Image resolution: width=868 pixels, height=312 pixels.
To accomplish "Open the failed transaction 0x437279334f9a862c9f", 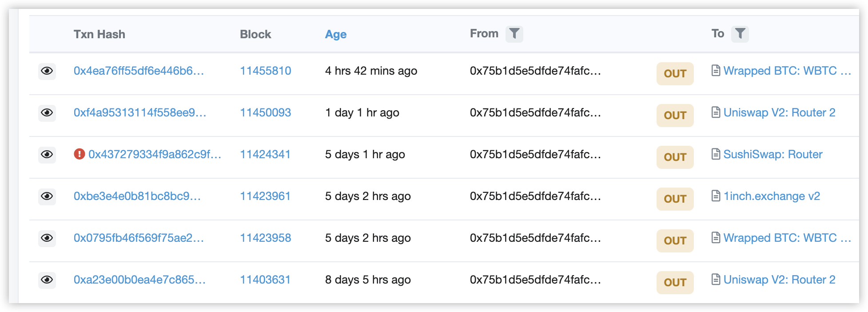I will pyautogui.click(x=155, y=154).
